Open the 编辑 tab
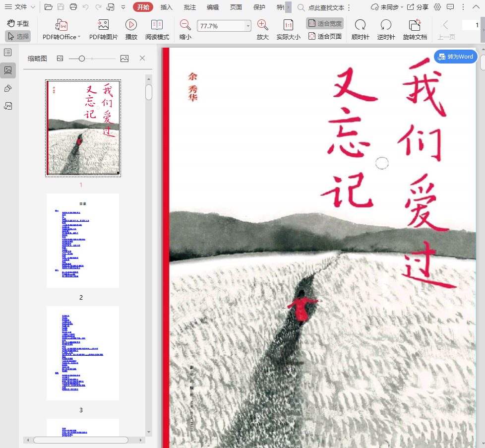 coord(213,7)
